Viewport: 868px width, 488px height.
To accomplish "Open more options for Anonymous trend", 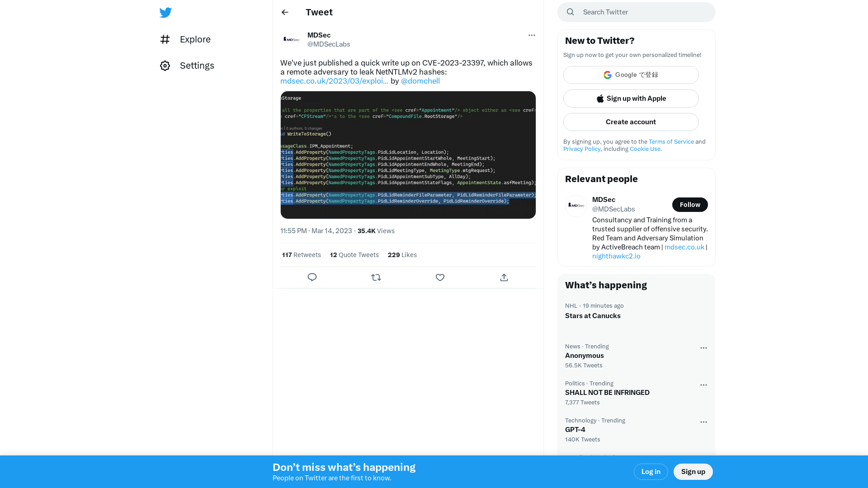I will tap(703, 348).
